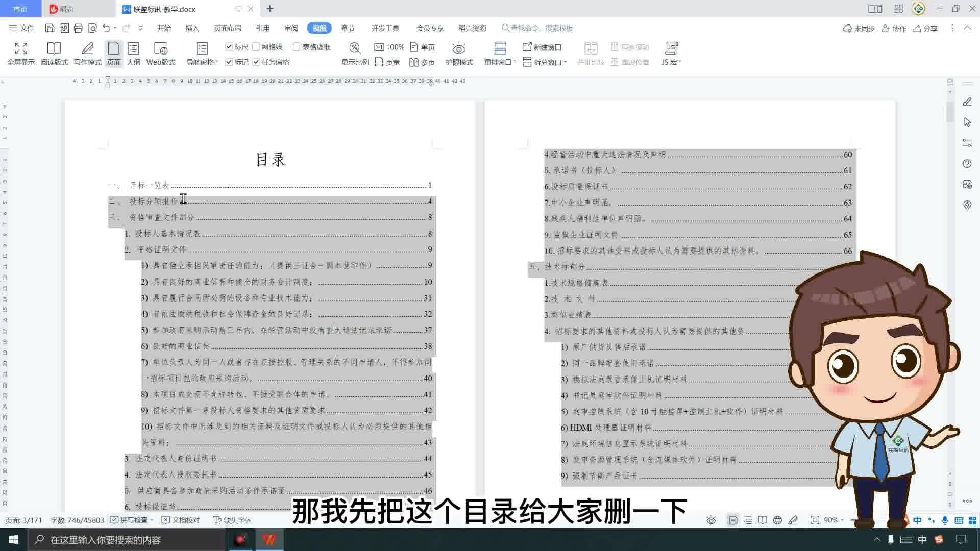Turn on Eye protection mode
The image size is (980, 551).
[459, 54]
